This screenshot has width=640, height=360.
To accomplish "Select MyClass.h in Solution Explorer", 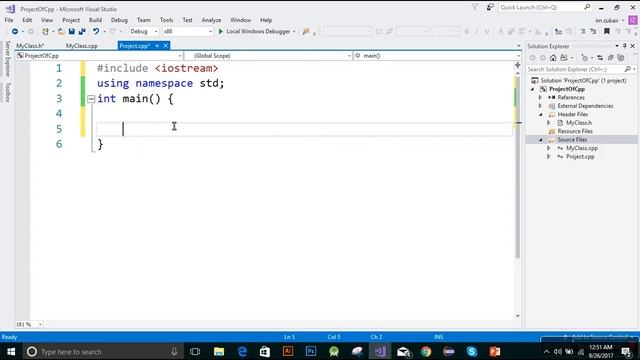I will 578,123.
